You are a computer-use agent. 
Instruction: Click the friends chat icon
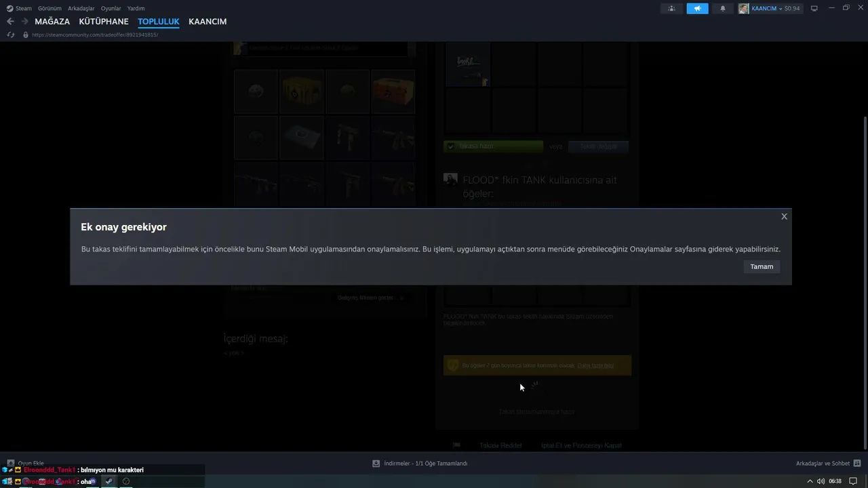click(858, 464)
